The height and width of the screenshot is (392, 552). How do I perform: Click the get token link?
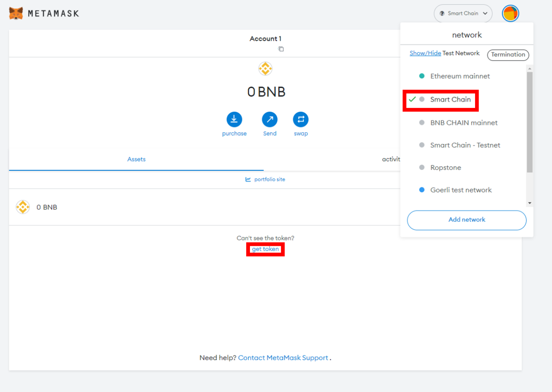coord(265,249)
